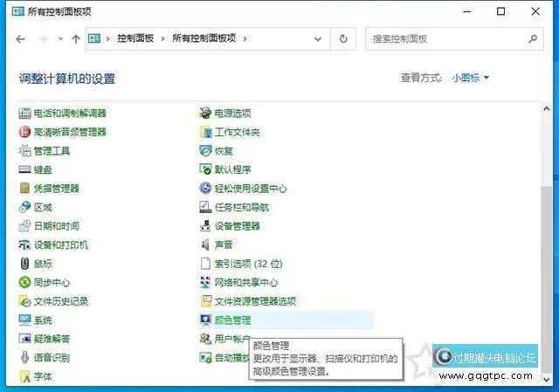Click the 区域 globe icon

[x=24, y=207]
